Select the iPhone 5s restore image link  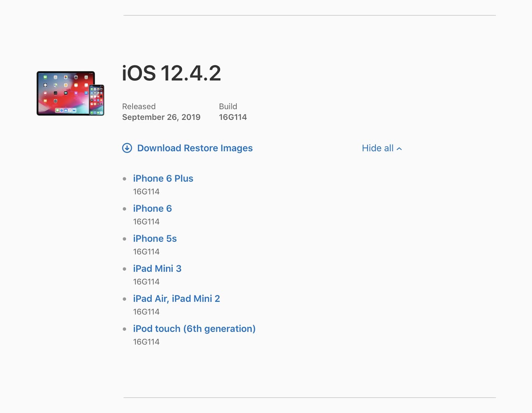155,239
